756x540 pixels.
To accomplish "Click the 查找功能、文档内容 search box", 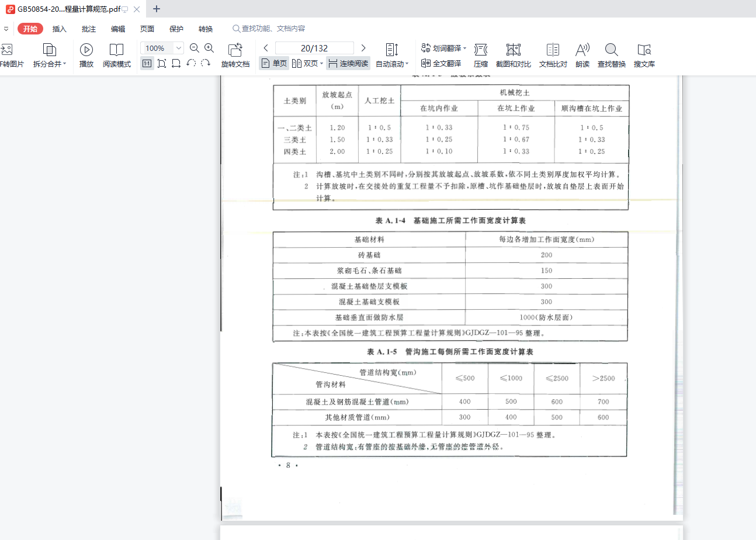I will coord(269,29).
